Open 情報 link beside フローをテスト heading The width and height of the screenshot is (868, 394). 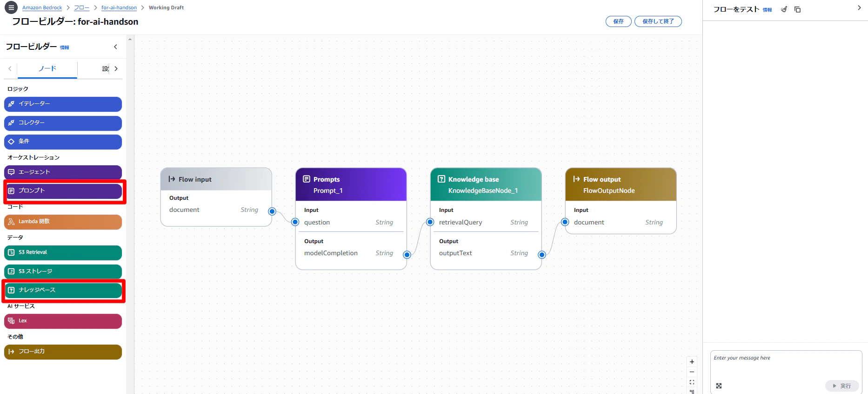tap(767, 10)
